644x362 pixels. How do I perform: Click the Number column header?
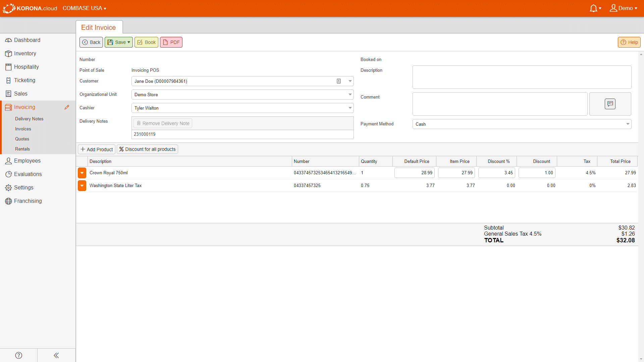[325, 162]
